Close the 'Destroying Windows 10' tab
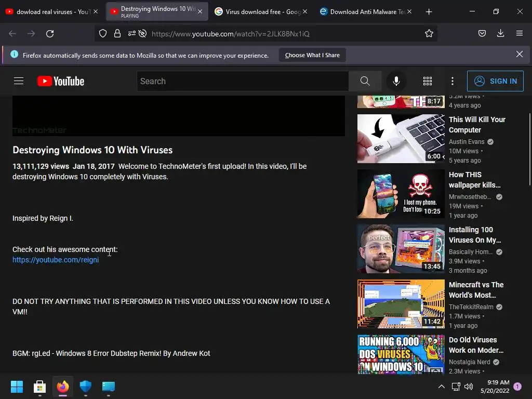 (x=200, y=11)
